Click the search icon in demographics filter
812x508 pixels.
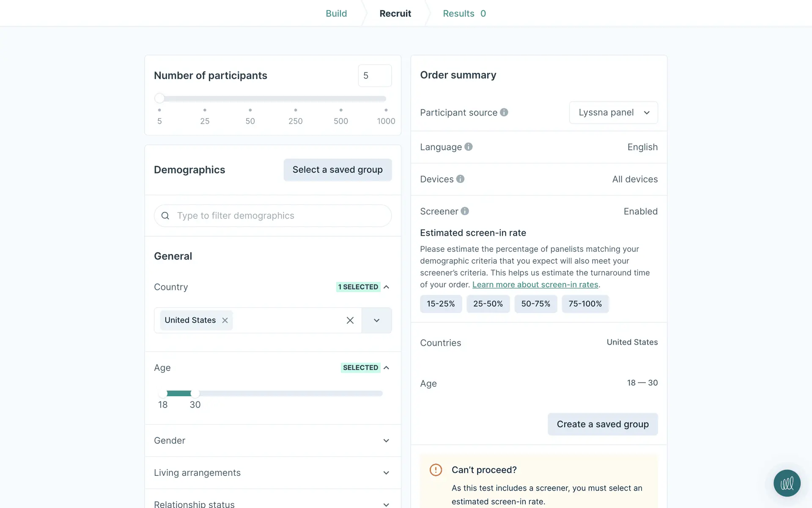[165, 216]
